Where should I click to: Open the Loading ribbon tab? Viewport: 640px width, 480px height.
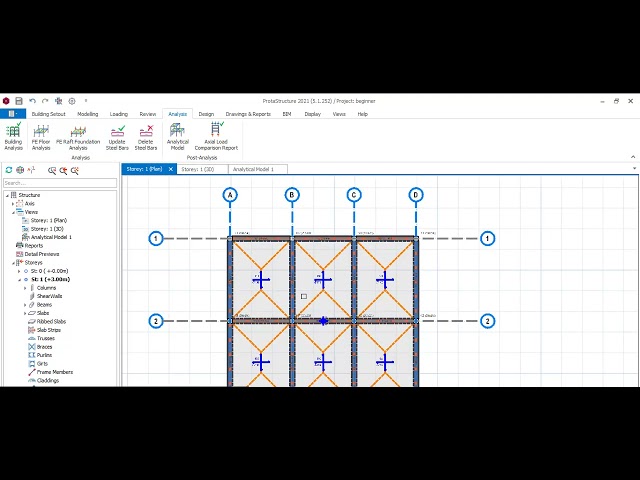[x=119, y=114]
